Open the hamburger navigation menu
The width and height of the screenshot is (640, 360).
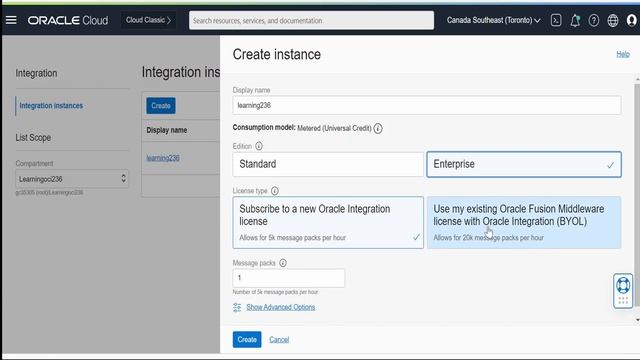[11, 20]
